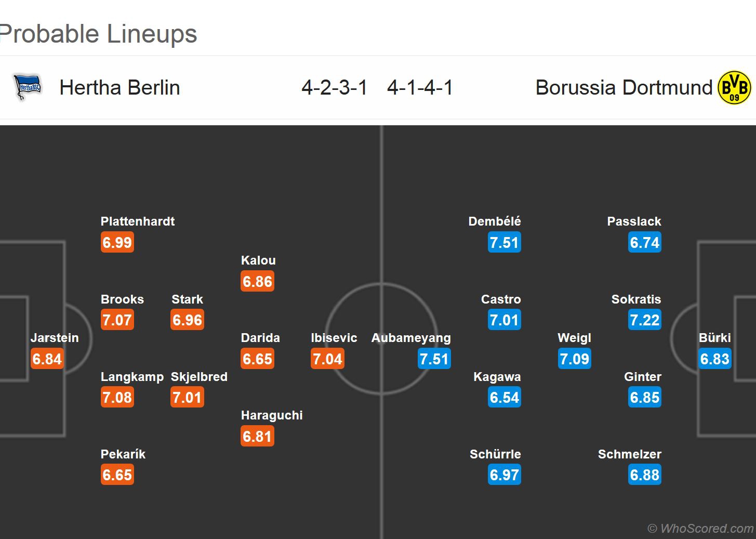Click the 4-1-4-1 formation label

click(420, 87)
